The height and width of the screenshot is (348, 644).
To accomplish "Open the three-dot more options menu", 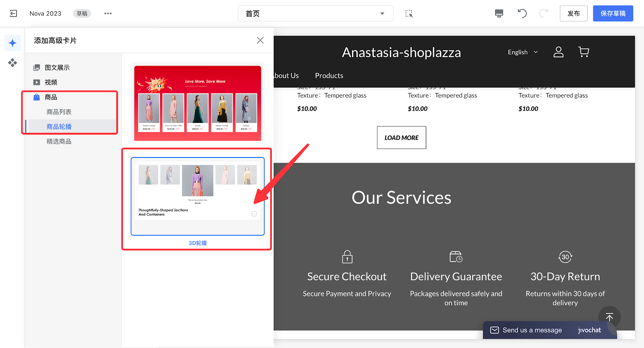I will click(x=108, y=13).
